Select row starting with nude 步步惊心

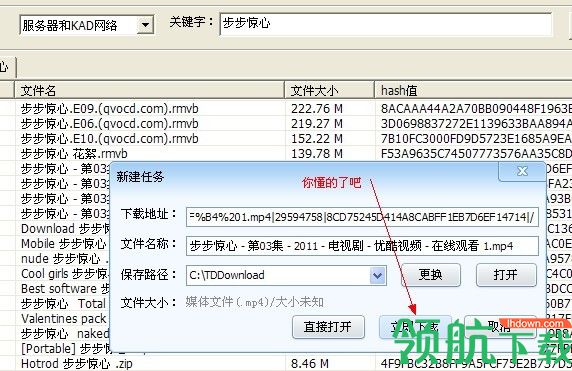[64, 259]
